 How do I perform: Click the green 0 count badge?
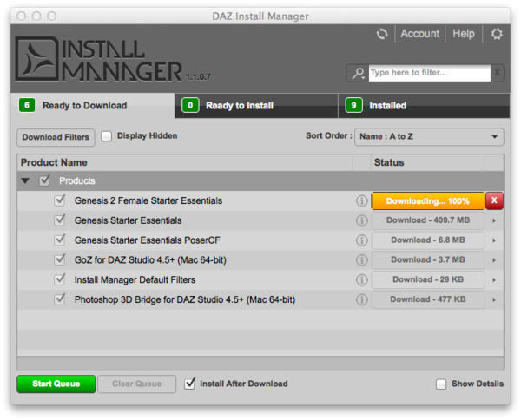(190, 106)
